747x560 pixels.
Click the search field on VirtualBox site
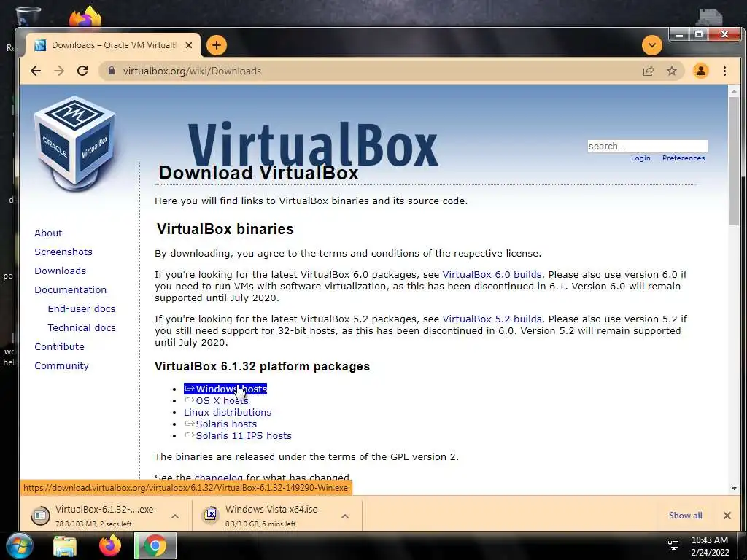pos(648,146)
